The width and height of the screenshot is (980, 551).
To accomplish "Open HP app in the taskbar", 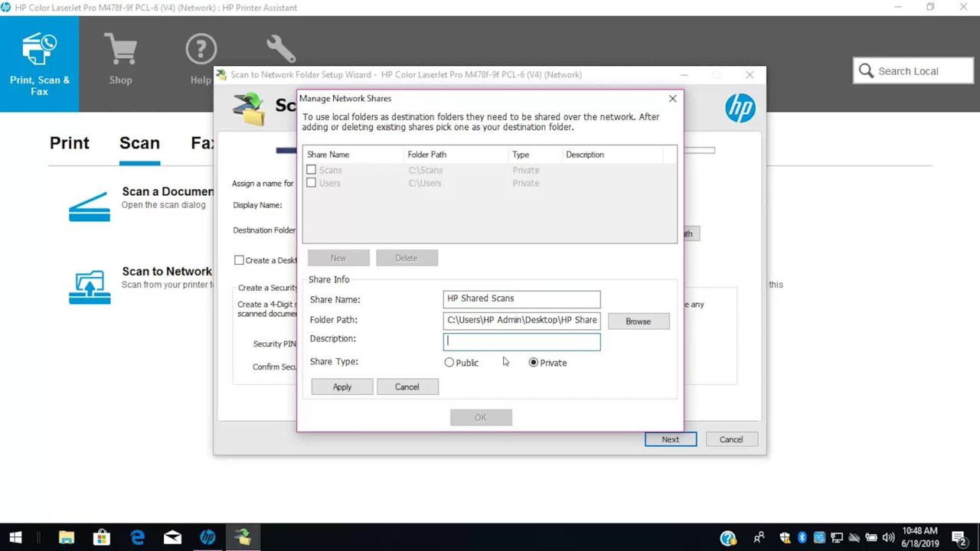I will pos(207,537).
